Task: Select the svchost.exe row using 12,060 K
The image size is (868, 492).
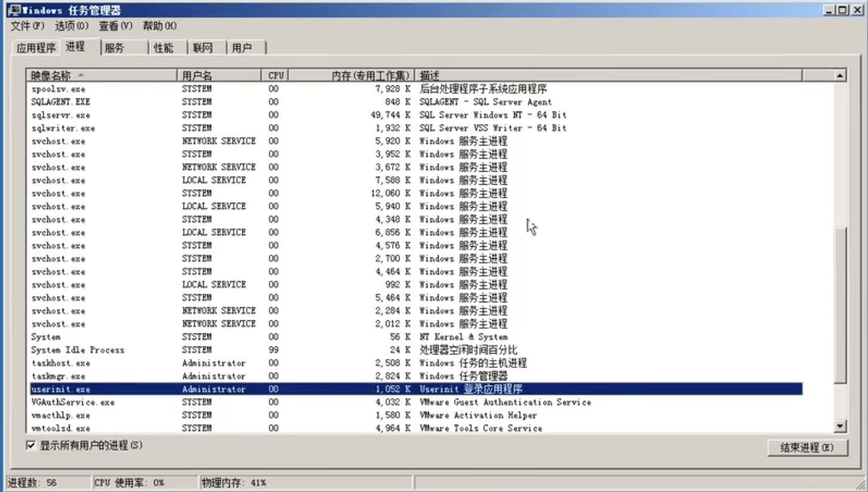Action: [416, 193]
